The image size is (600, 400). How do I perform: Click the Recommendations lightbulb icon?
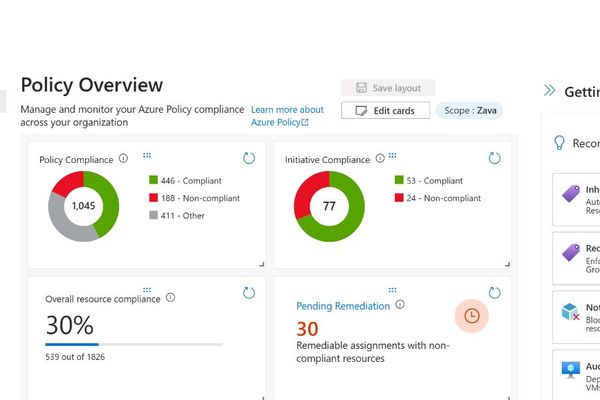click(559, 143)
